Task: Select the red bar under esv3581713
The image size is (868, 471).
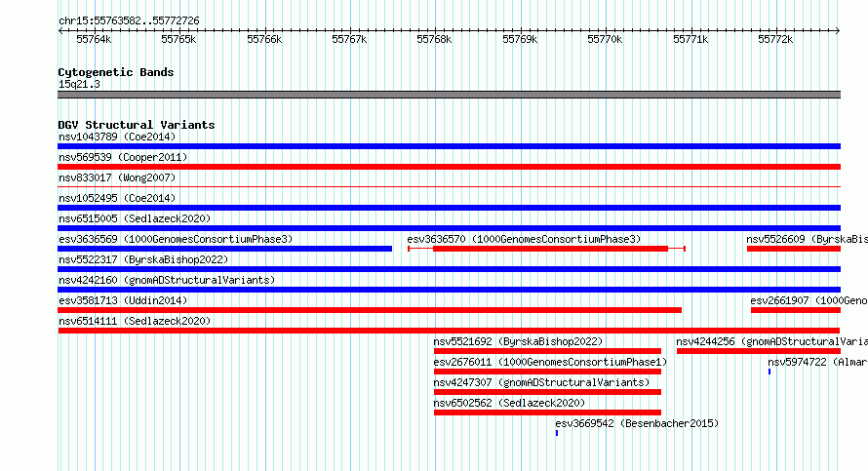Action: 370,310
